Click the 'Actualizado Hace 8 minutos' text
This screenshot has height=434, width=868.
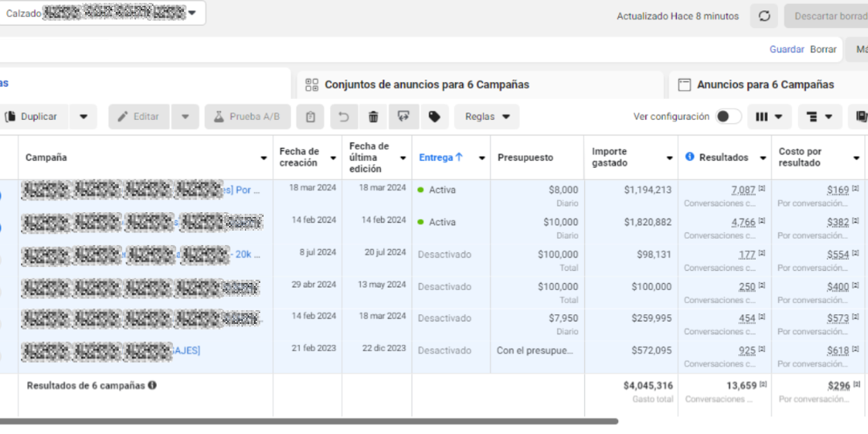678,16
